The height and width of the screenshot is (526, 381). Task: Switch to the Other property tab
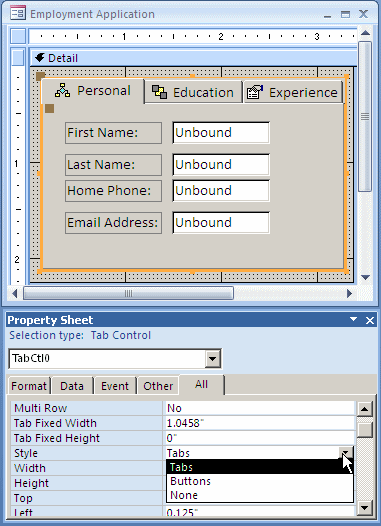158,386
